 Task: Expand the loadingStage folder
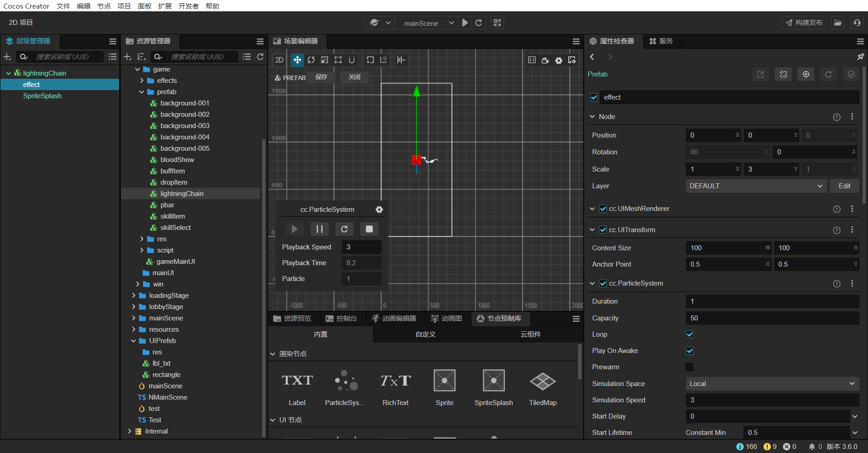(x=133, y=296)
